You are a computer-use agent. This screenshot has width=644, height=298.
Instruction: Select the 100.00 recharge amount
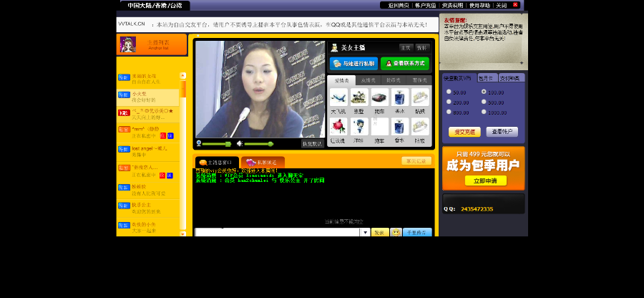coord(484,92)
